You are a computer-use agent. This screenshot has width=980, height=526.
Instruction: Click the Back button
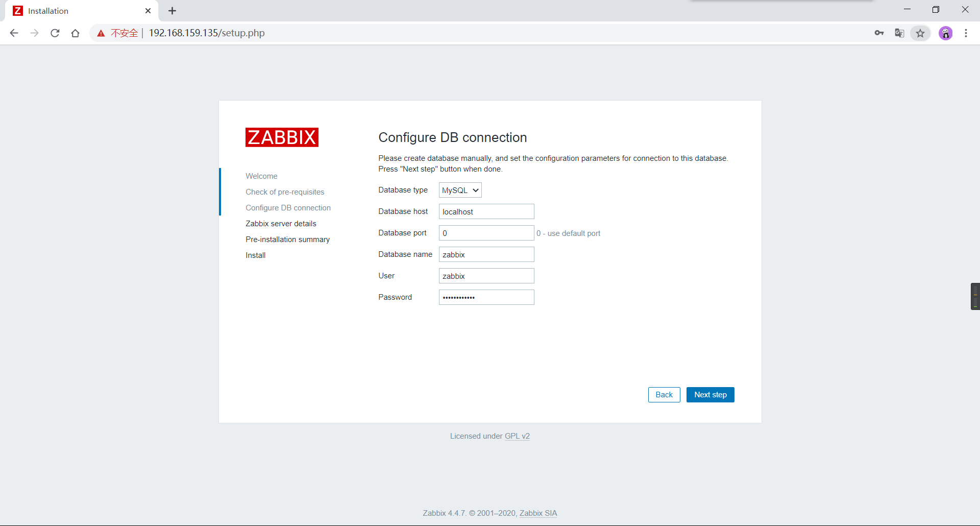point(664,395)
